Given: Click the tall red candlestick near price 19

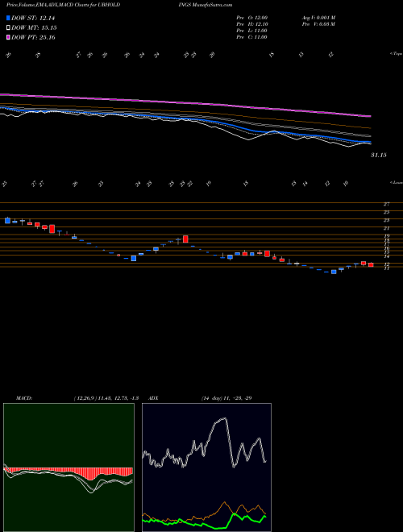Looking at the screenshot, I should (185, 239).
